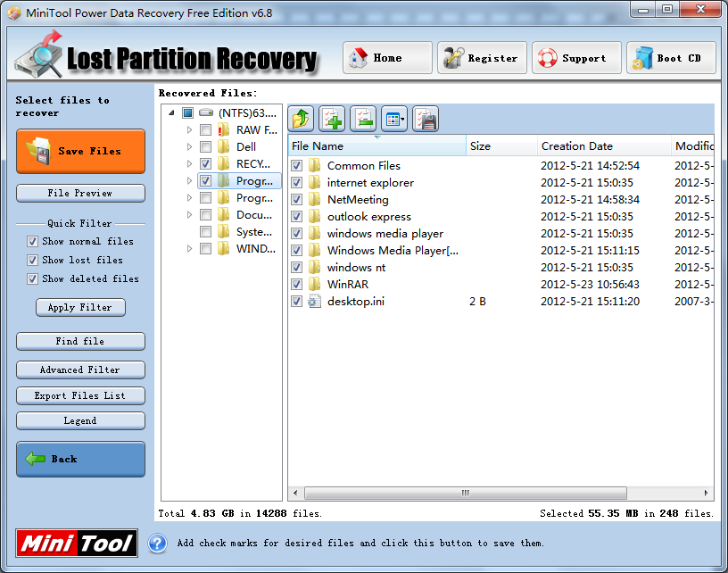Image resolution: width=728 pixels, height=573 pixels.
Task: Uncheck the RECY... folder checkbox
Action: [206, 164]
